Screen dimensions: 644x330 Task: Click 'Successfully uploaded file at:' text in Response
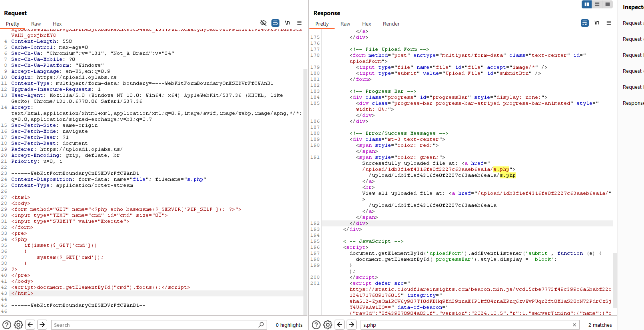pyautogui.click(x=410, y=163)
